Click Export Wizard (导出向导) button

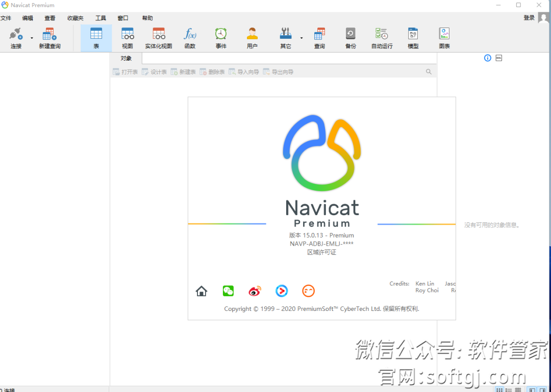pos(279,72)
